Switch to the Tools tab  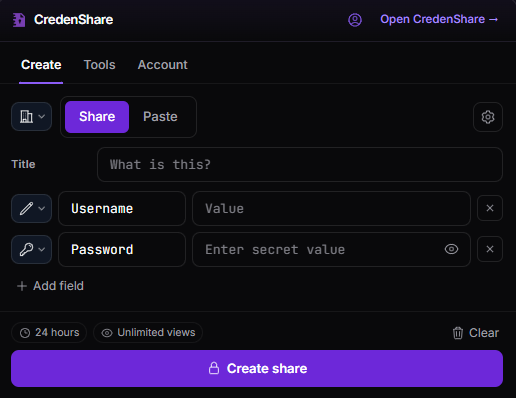pyautogui.click(x=99, y=65)
